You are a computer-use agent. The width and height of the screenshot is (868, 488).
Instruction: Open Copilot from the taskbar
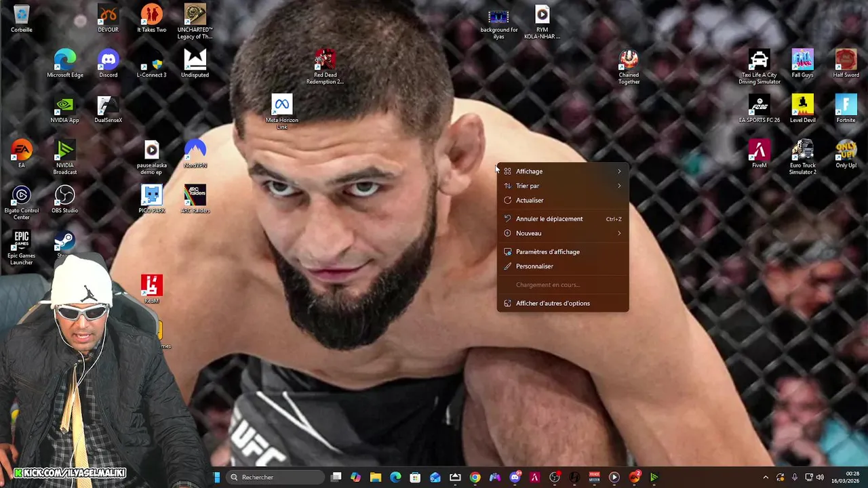click(356, 477)
